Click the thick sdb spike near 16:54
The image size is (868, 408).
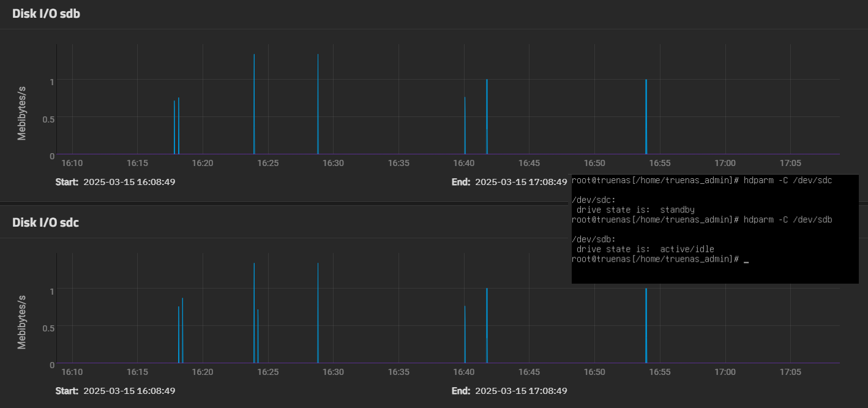tap(646, 116)
